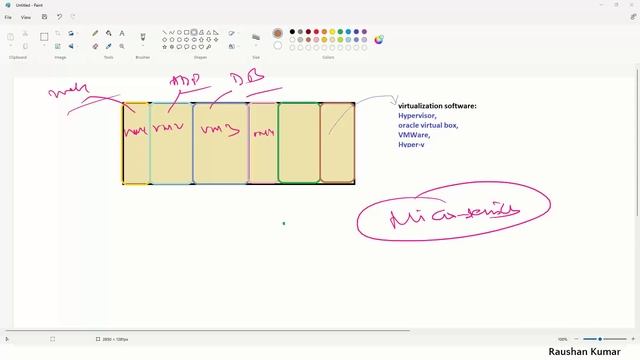Click the 'virtualization software:' text on canvas
640x360 pixels.
point(437,106)
